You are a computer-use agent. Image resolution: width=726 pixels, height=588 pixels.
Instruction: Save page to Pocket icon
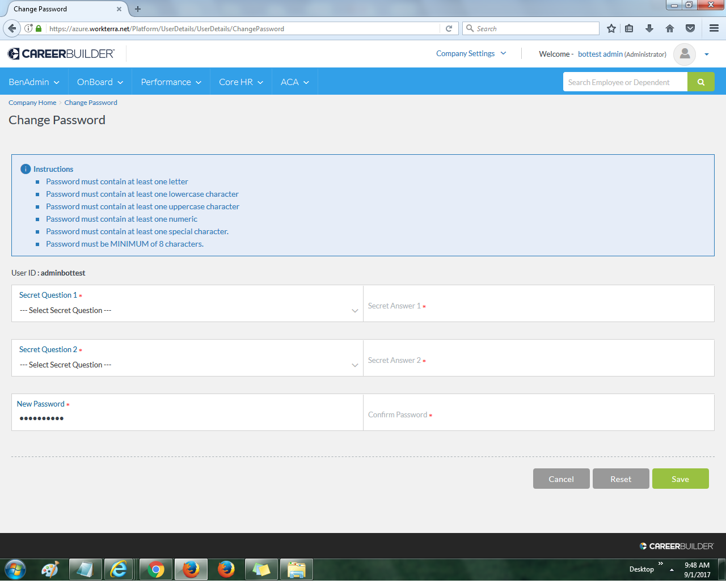pyautogui.click(x=690, y=28)
